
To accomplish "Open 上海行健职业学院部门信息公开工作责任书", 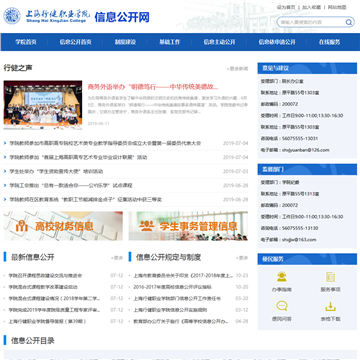I will (177, 298).
